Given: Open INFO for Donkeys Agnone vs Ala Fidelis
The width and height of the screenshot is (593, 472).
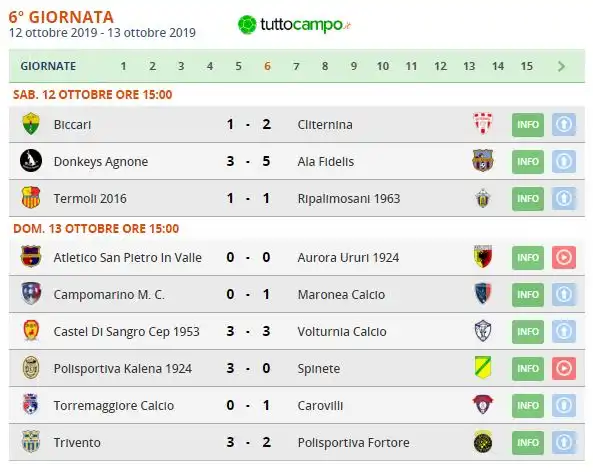Looking at the screenshot, I should coord(528,161).
